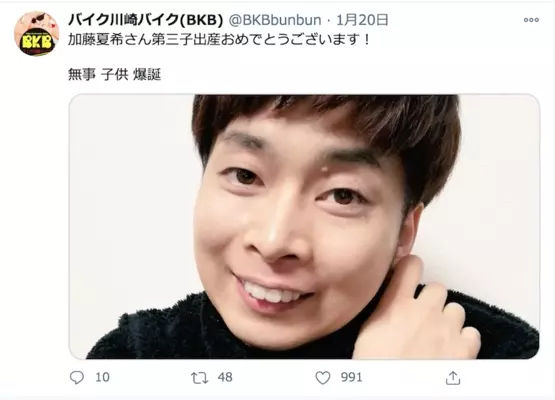Click the yellow BKB letters in the avatar
The image size is (555, 400).
[38, 42]
